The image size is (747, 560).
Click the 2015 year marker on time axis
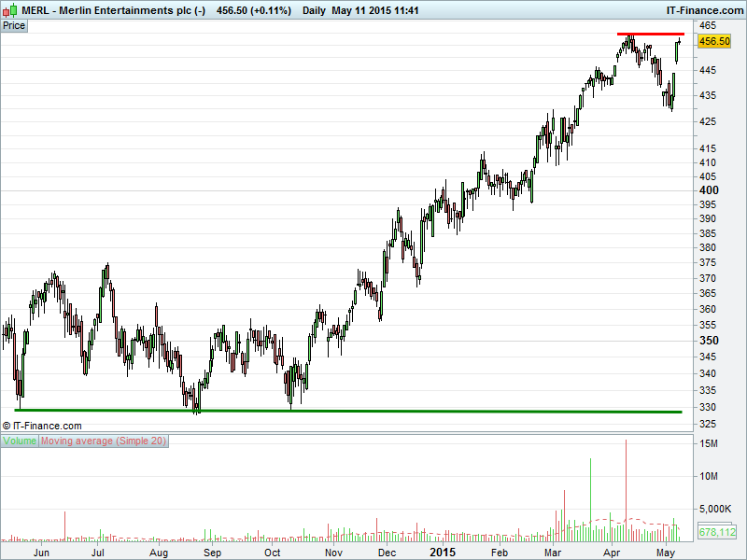coord(443,553)
